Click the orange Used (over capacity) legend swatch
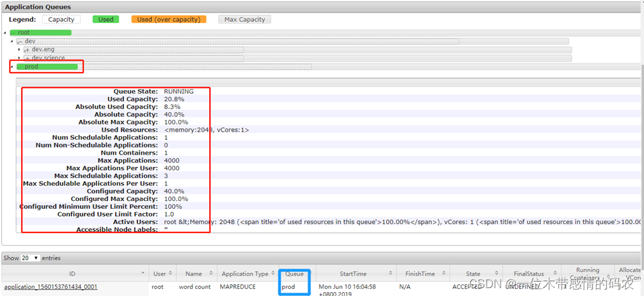 click(168, 20)
